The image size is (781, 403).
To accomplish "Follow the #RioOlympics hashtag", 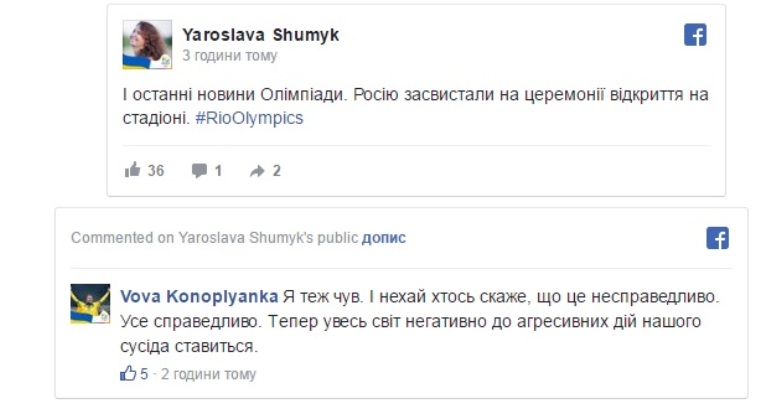I will [x=248, y=118].
